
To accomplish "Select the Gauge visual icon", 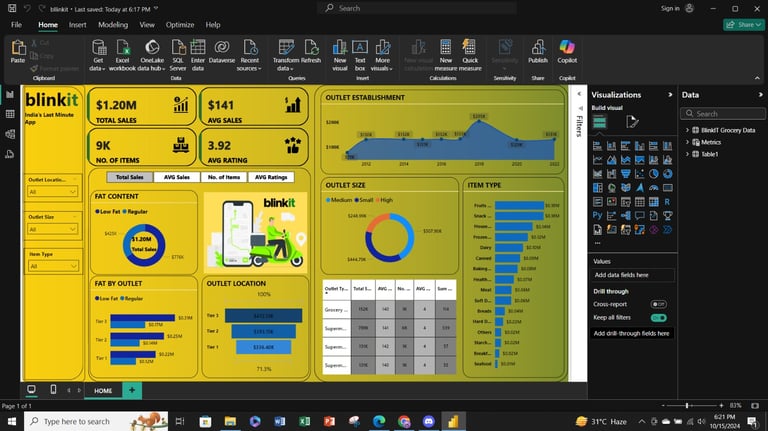I will 653,188.
